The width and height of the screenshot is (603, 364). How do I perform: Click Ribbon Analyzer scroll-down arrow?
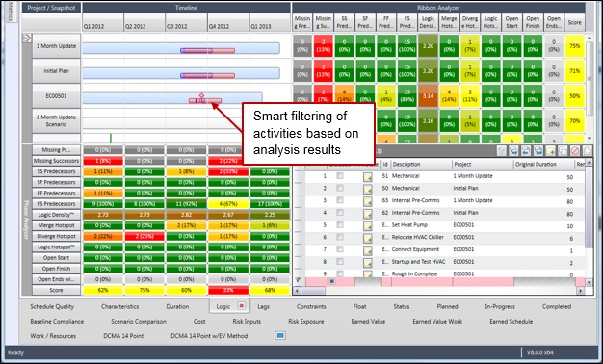(x=590, y=138)
